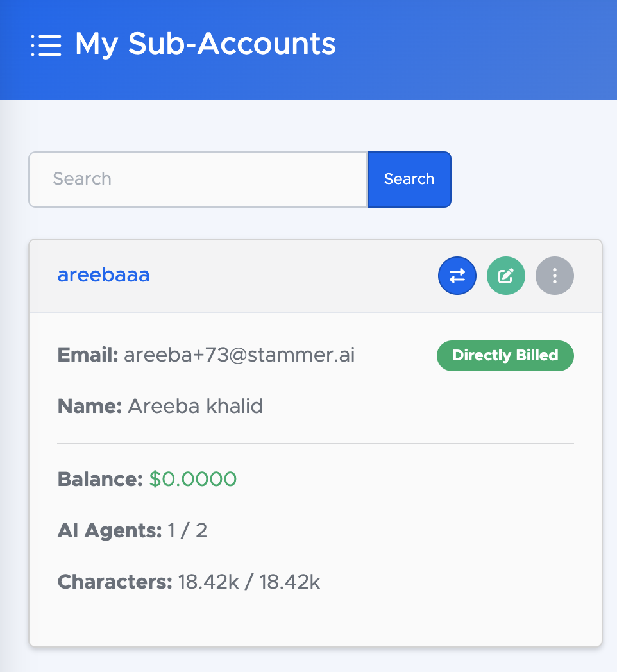Click the Name field label
Screen dimensions: 617x672
(x=90, y=406)
